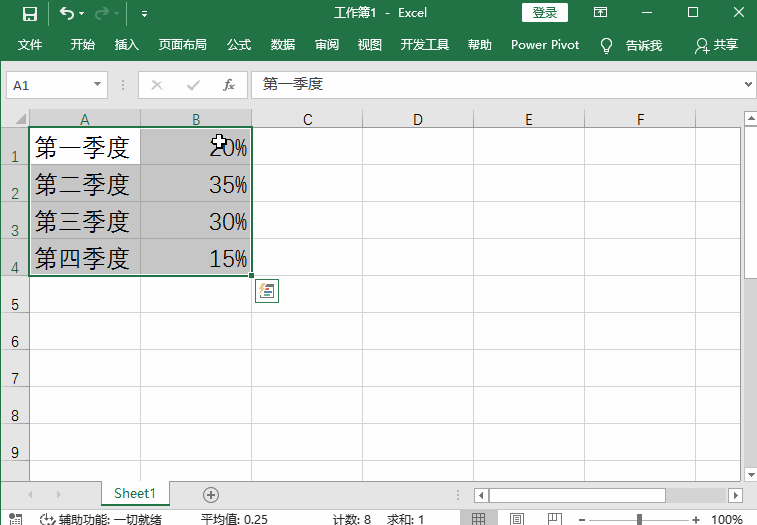The image size is (757, 525).
Task: Switch to the 视图 tab
Action: [x=370, y=45]
